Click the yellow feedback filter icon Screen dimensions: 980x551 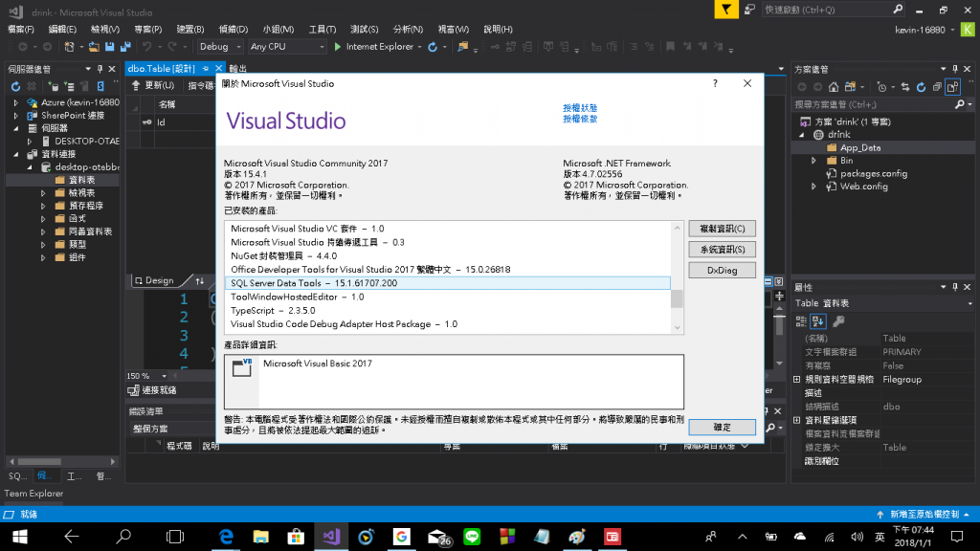tap(725, 10)
